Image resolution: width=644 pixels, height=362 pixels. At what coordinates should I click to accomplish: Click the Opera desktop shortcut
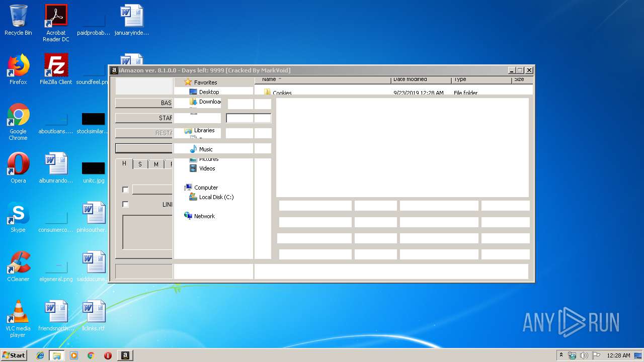click(x=18, y=168)
